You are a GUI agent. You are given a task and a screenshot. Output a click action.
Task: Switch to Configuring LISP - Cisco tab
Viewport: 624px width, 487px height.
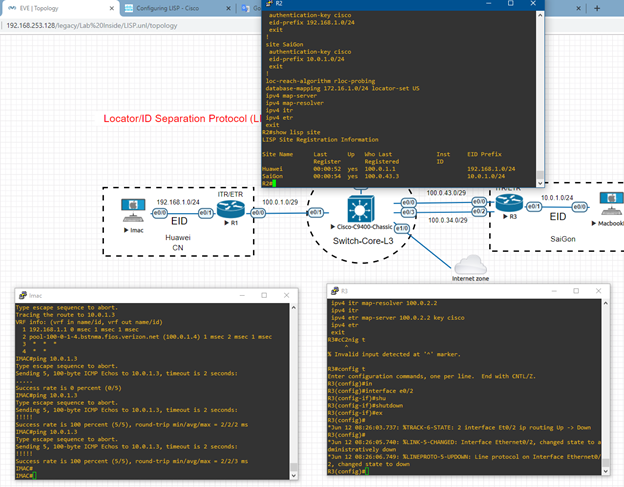click(177, 8)
